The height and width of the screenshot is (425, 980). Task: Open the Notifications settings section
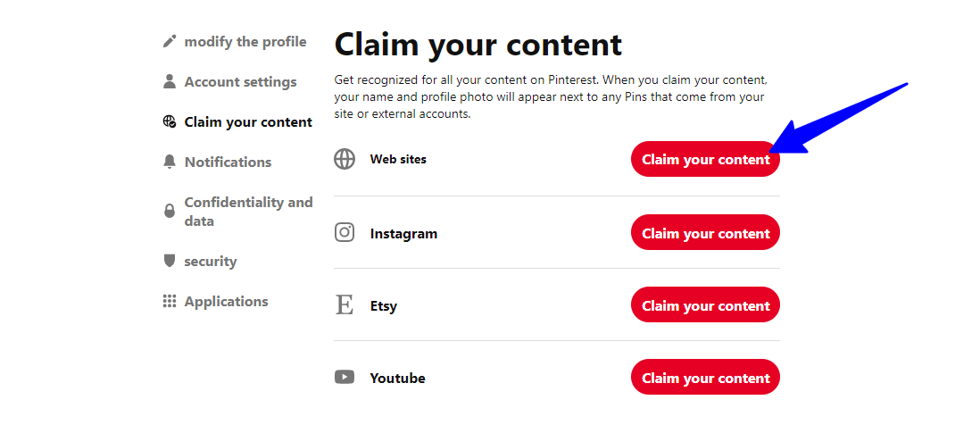coord(228,162)
